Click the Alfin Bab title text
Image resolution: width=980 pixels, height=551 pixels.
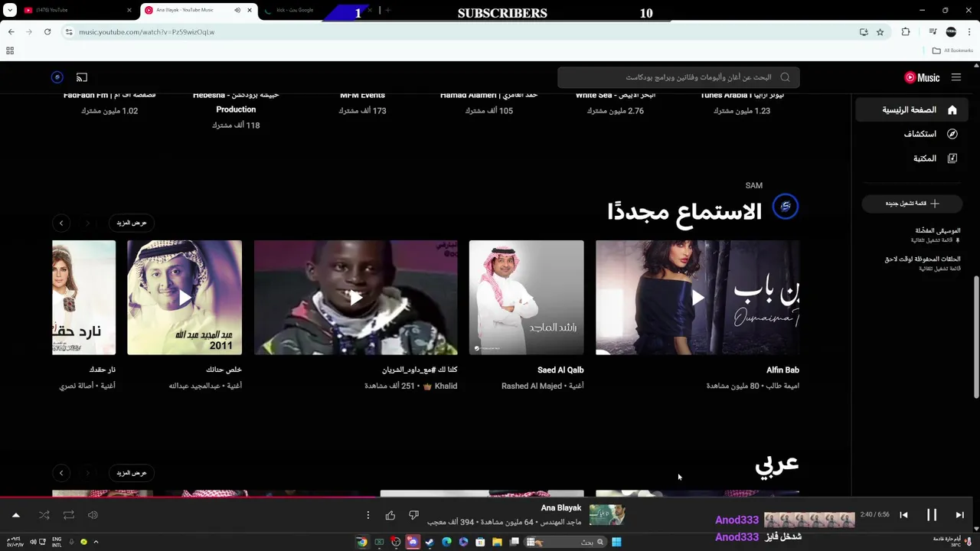(782, 370)
